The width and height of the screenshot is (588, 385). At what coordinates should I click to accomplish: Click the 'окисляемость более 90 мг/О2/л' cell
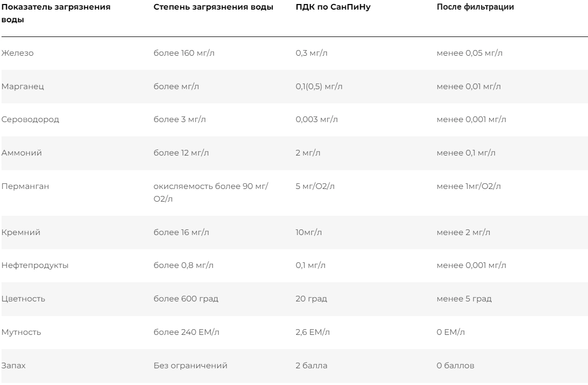210,191
